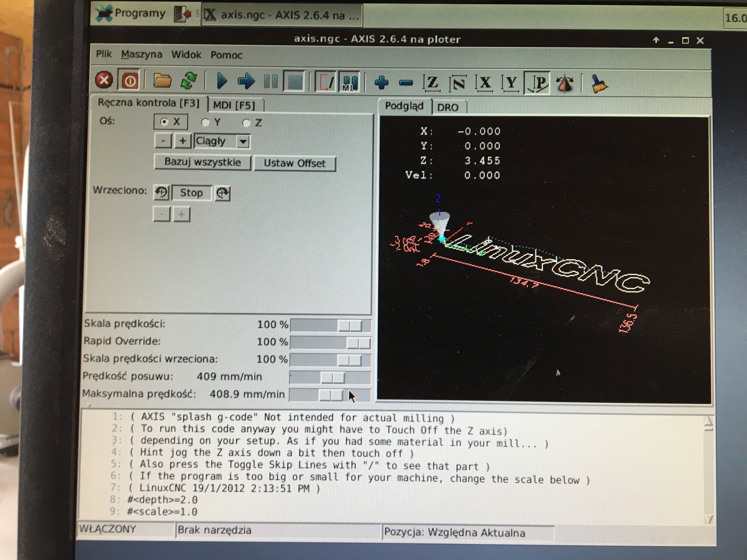Switch to Ręczna kontrola [F3] tab

pos(149,103)
